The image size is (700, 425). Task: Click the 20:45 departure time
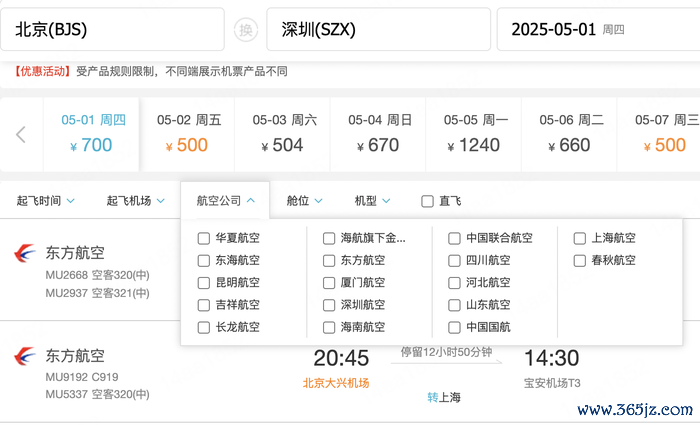point(341,358)
